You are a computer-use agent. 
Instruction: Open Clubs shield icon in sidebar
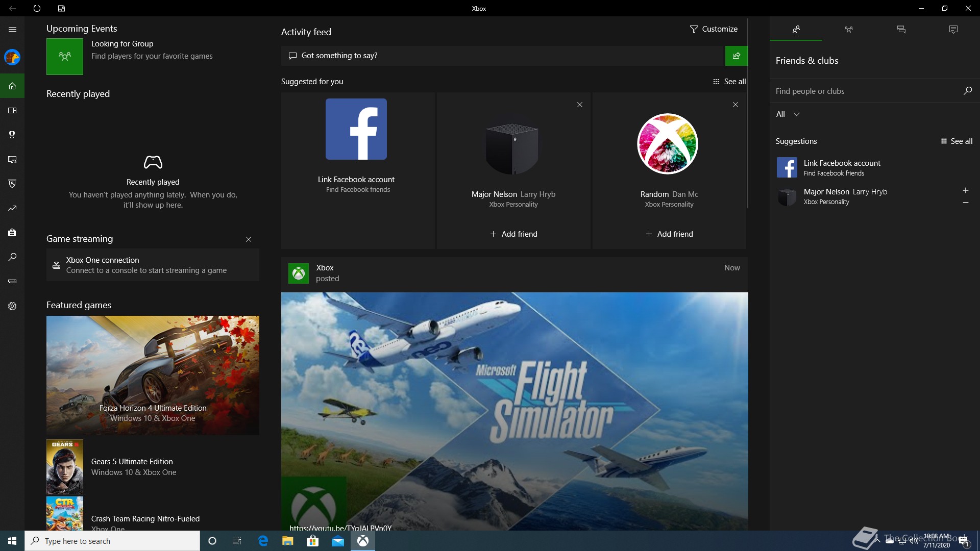12,184
